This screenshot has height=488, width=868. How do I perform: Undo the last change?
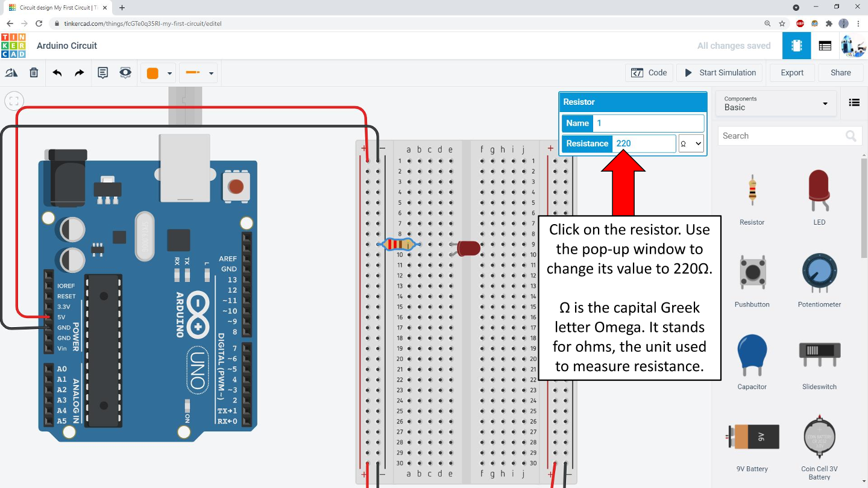coord(57,72)
